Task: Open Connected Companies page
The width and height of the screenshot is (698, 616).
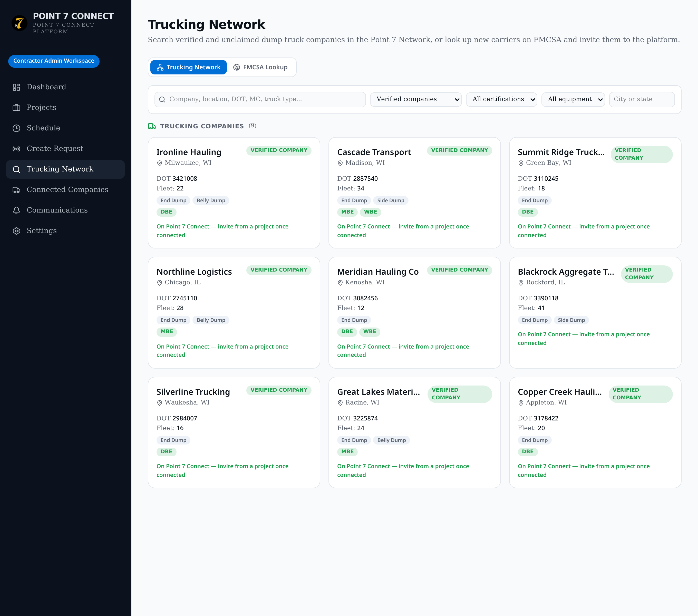Action: [65, 189]
